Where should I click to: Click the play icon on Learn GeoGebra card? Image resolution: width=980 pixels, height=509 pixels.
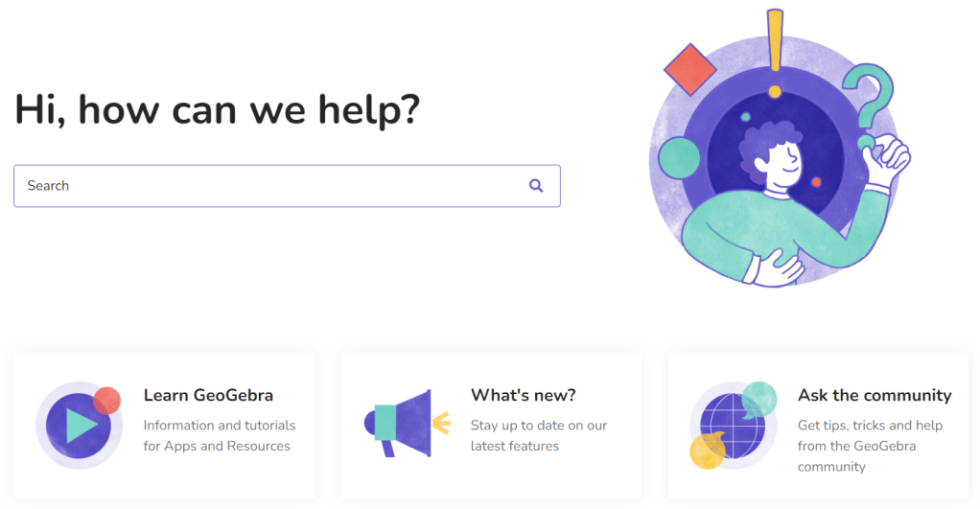[x=79, y=426]
